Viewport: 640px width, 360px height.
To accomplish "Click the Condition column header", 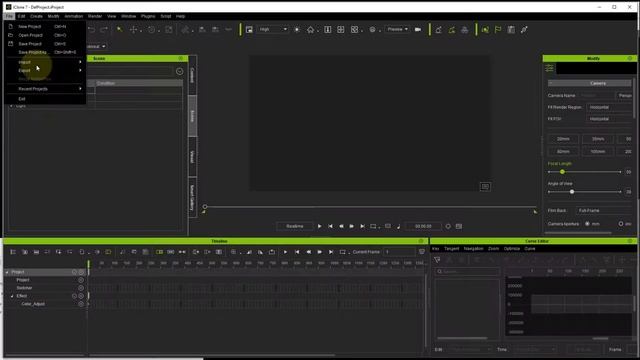I will pyautogui.click(x=138, y=83).
